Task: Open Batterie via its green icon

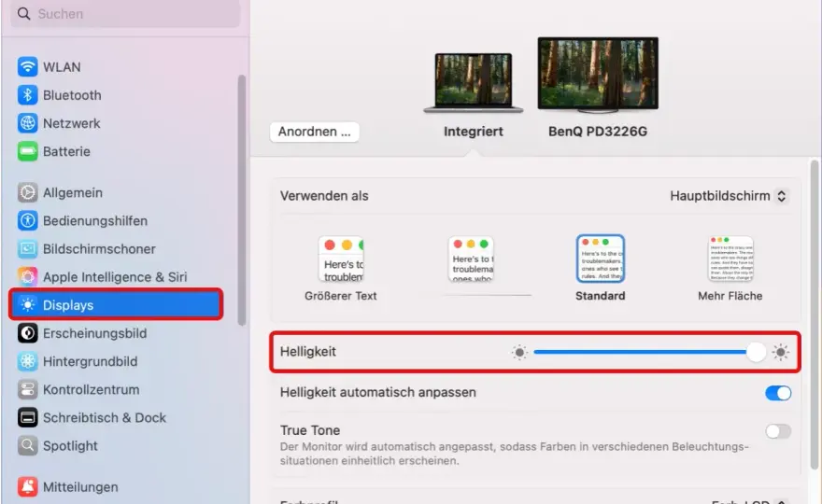Action: click(27, 151)
